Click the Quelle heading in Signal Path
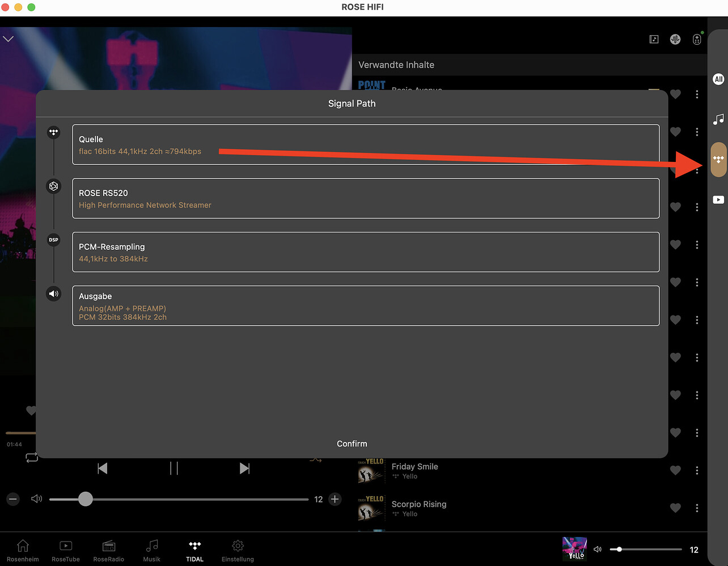The image size is (728, 566). [x=91, y=139]
